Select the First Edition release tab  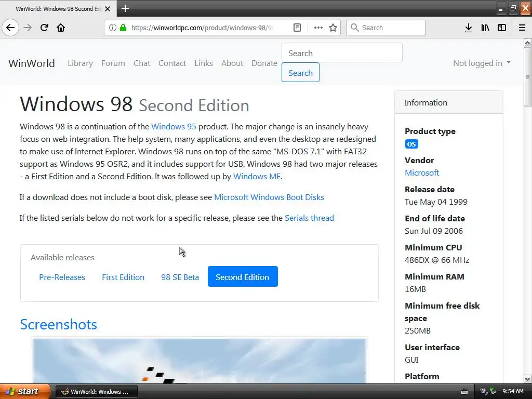click(123, 277)
